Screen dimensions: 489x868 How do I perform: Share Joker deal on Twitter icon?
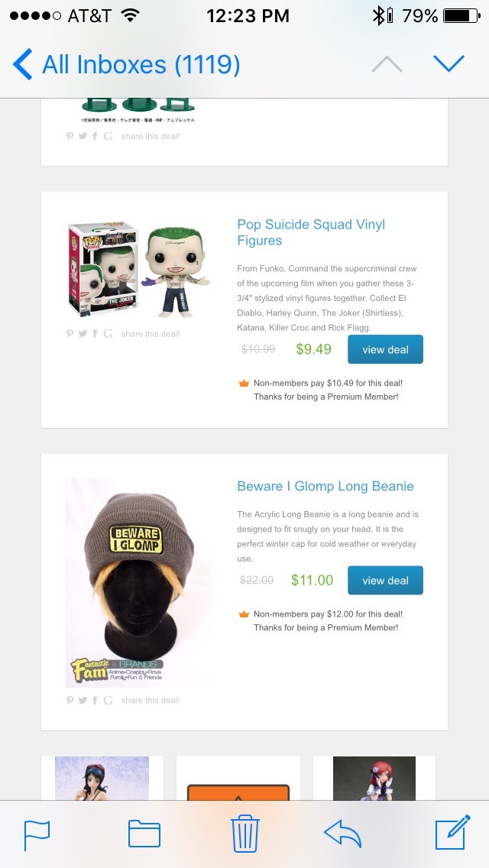(83, 333)
